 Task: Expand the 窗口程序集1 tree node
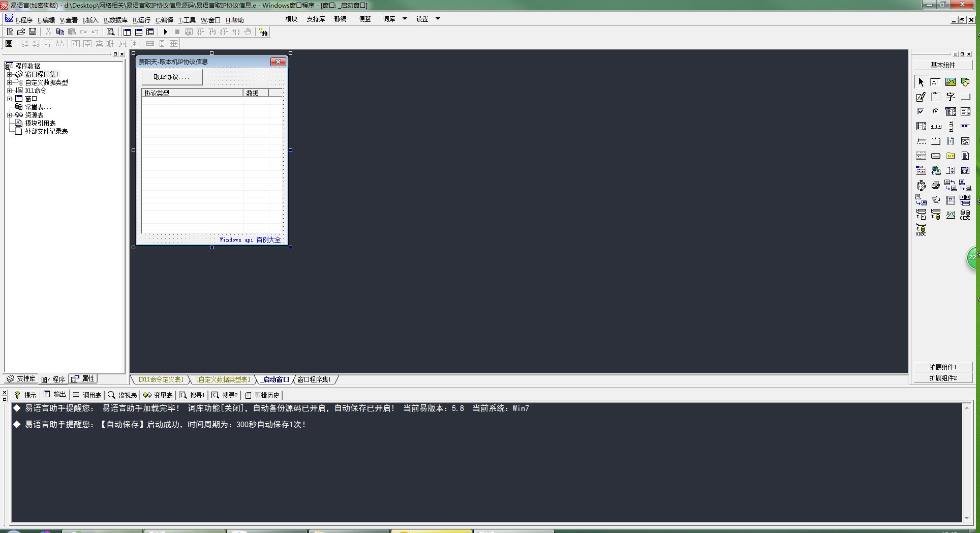pos(9,74)
